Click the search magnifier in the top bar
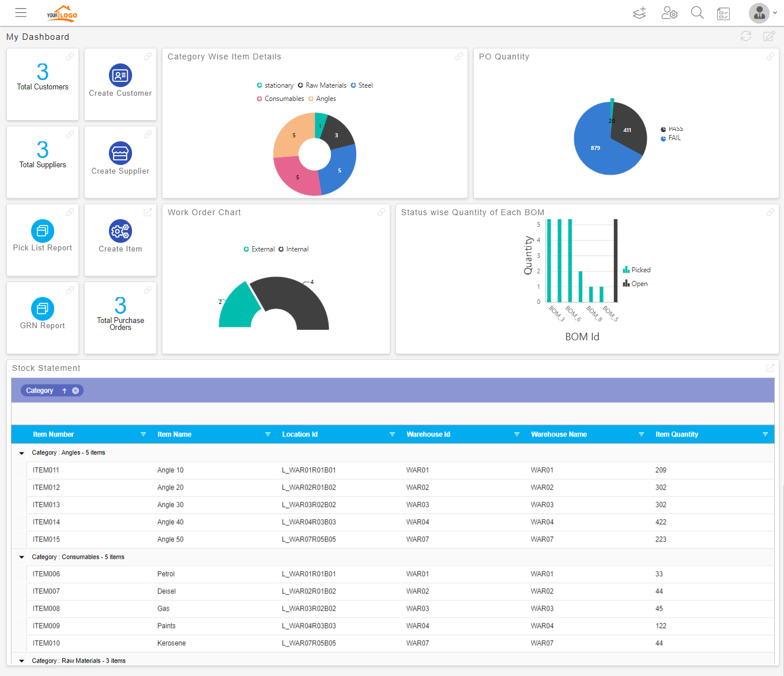784x676 pixels. point(697,12)
